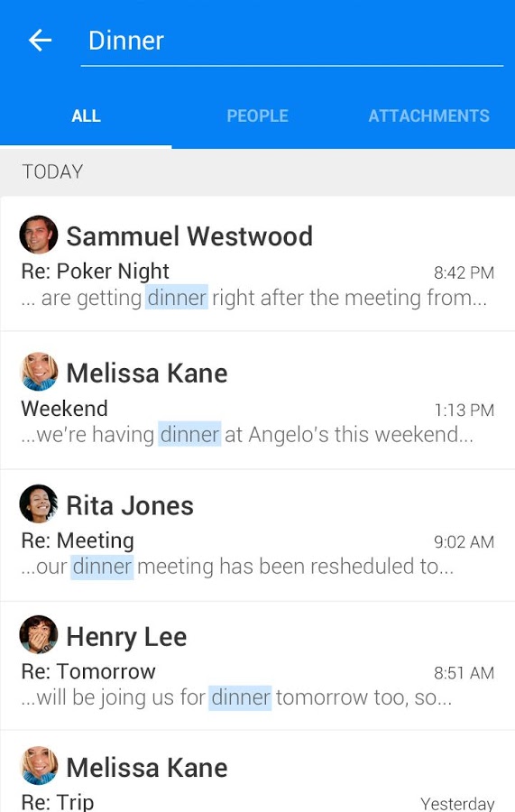Image resolution: width=515 pixels, height=812 pixels.
Task: Open the Weekend email subject
Action: tap(65, 409)
